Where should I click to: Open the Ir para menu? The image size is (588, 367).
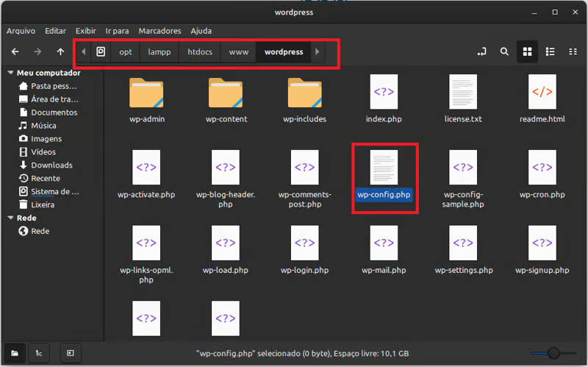click(117, 31)
